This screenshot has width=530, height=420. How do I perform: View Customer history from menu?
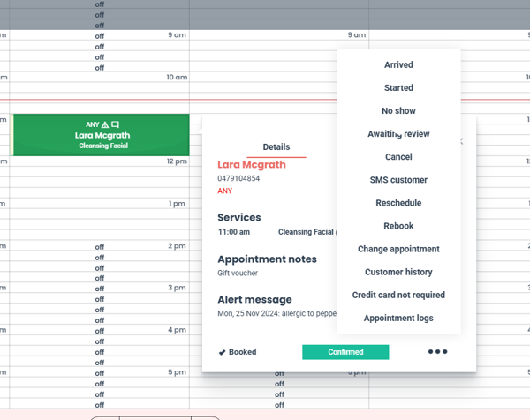[398, 272]
